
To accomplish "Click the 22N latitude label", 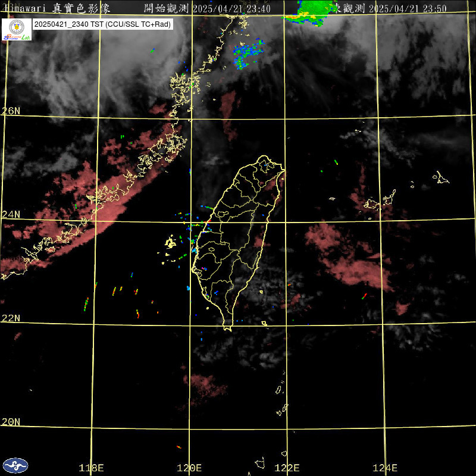I will pos(11,318).
